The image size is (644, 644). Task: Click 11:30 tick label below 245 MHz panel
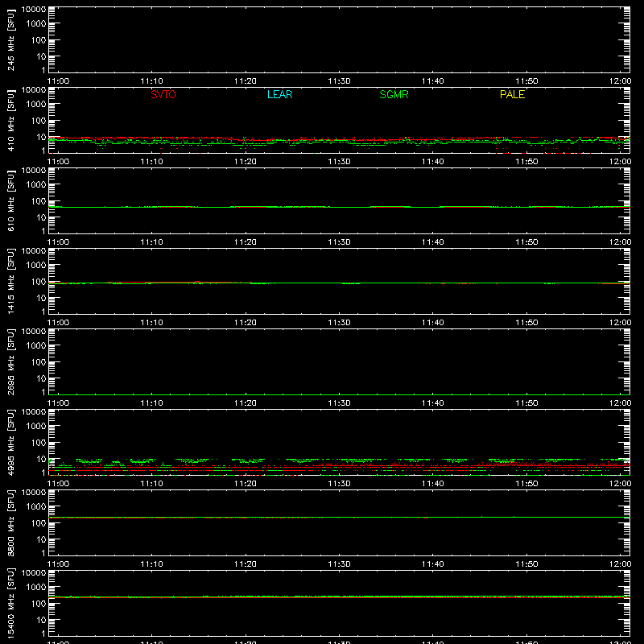(339, 81)
